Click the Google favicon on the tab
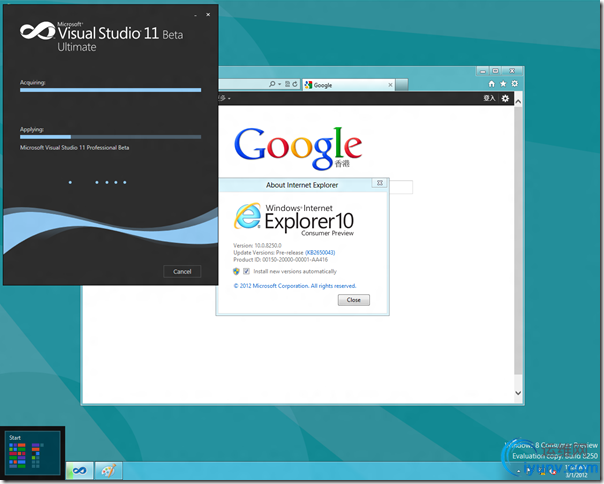The height and width of the screenshot is (484, 604). [x=308, y=85]
